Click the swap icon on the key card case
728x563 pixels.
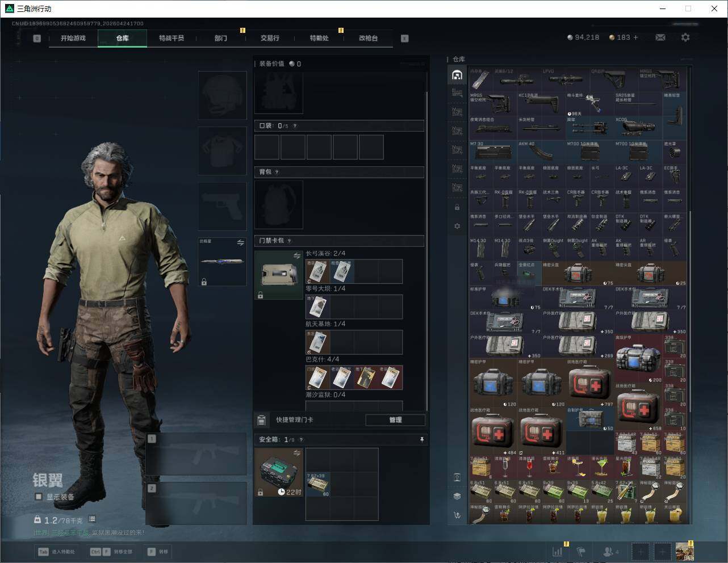tap(296, 256)
